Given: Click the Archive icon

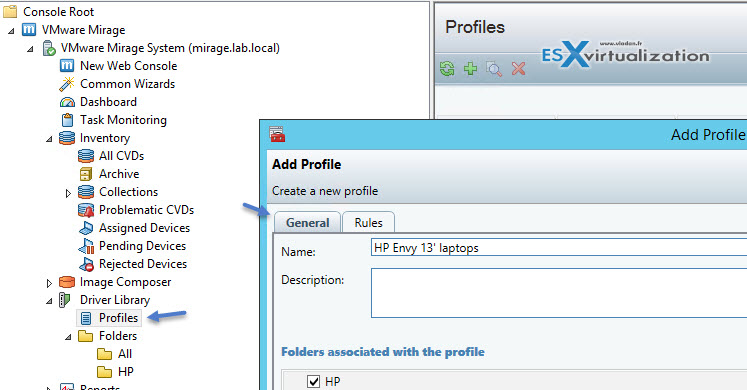Looking at the screenshot, I should 86,174.
